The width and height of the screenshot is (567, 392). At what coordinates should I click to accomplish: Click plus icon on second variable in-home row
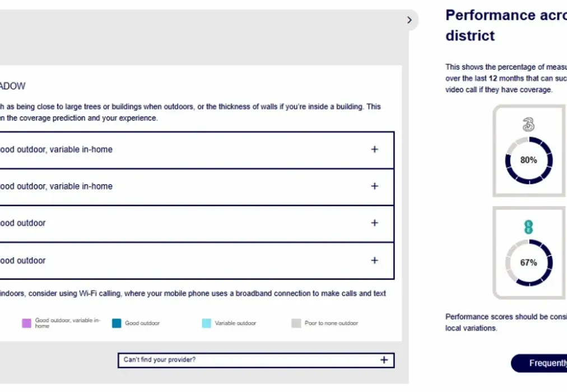tap(375, 186)
